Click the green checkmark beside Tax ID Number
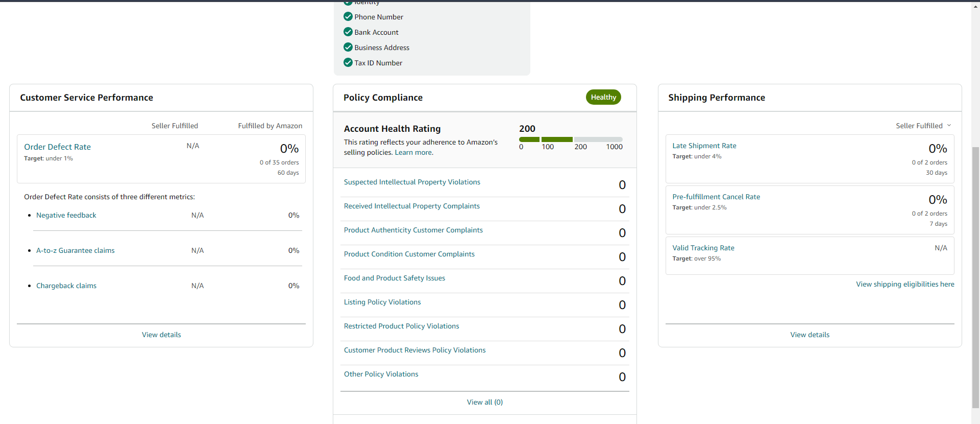This screenshot has height=424, width=980. pyautogui.click(x=348, y=62)
